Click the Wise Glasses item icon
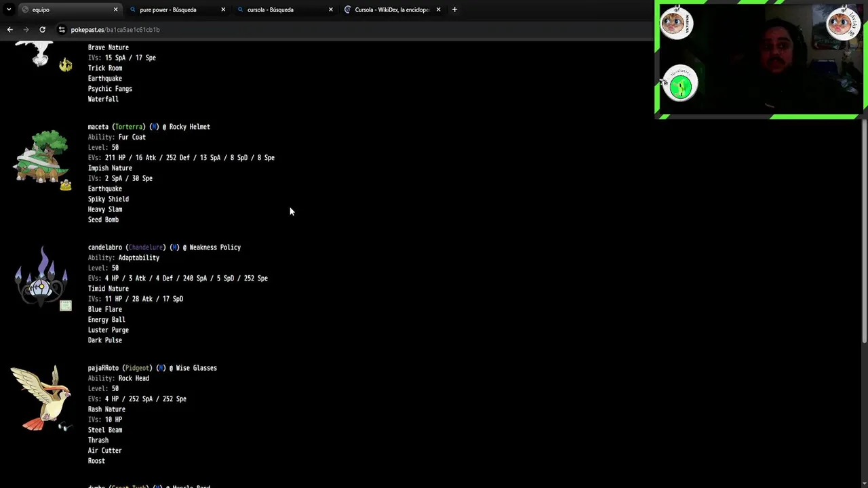Image resolution: width=868 pixels, height=488 pixels. click(x=64, y=427)
